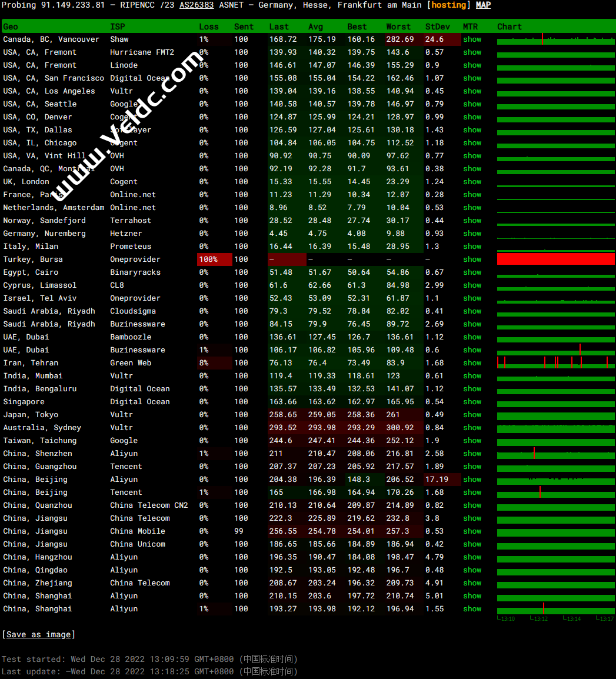This screenshot has width=616, height=679.
Task: Show MTR for Singapore Digital Ocean row
Action: pos(472,402)
